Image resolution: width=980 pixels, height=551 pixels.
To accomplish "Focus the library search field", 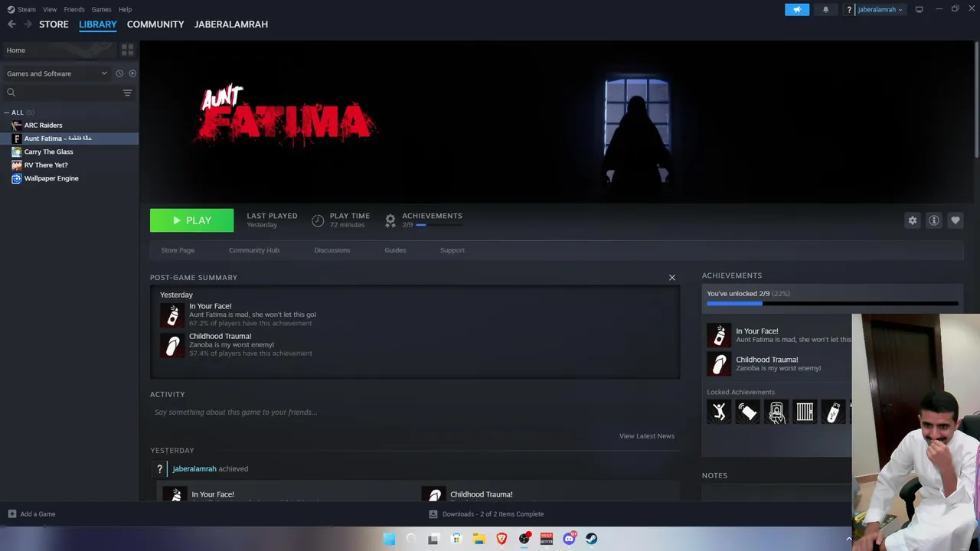I will pyautogui.click(x=61, y=93).
